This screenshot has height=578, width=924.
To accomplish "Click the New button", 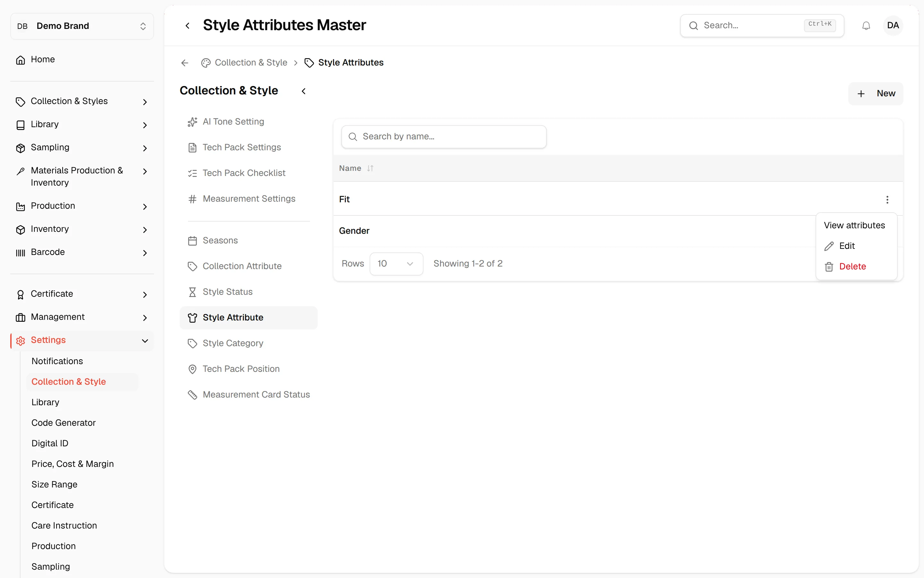I will click(x=876, y=94).
